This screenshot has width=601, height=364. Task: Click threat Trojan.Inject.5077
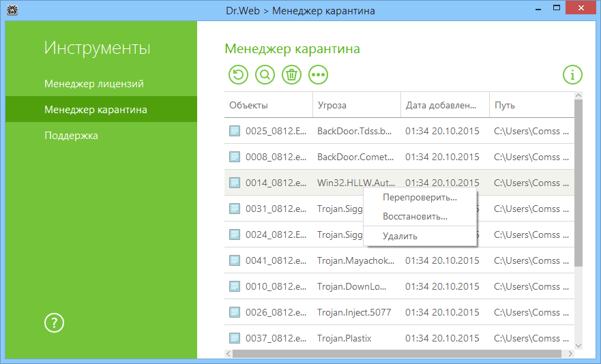pos(354,312)
